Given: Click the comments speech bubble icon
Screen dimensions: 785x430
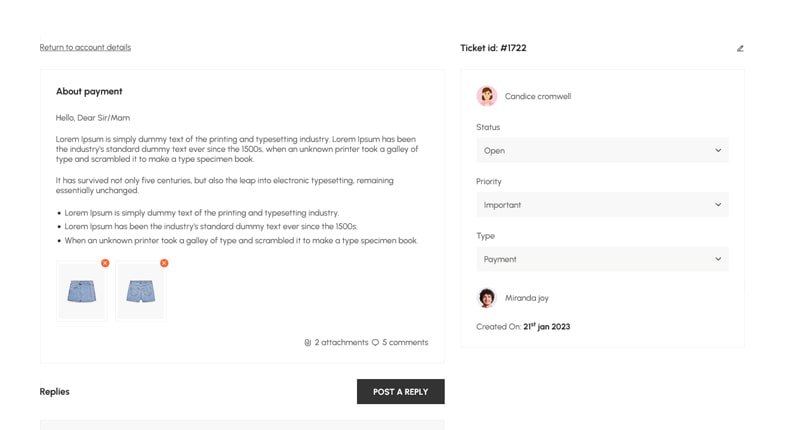Looking at the screenshot, I should pos(376,342).
